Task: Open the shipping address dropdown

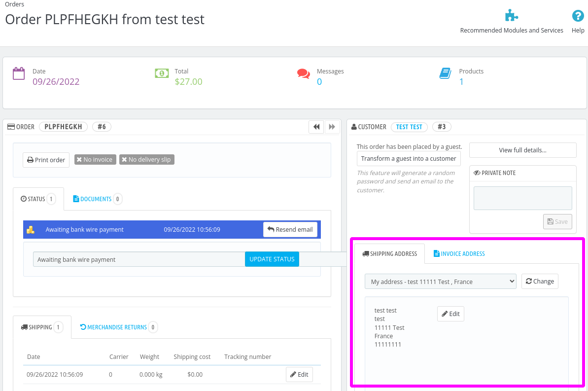Action: pyautogui.click(x=440, y=282)
